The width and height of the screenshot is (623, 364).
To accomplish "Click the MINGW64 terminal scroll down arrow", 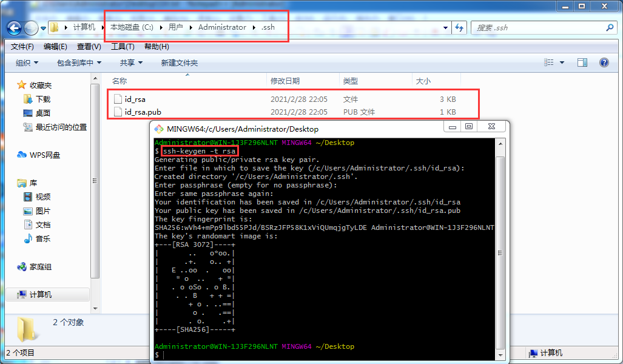I will tap(500, 355).
